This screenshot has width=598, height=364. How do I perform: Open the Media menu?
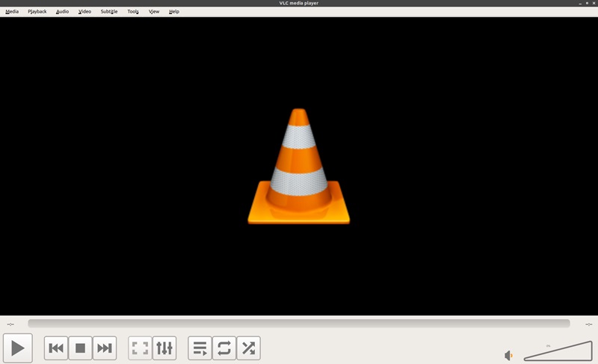[12, 11]
